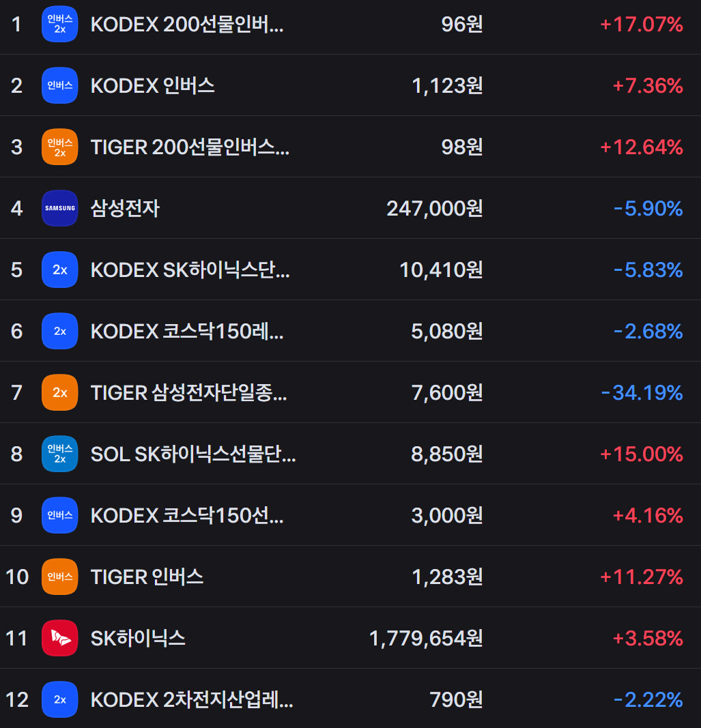Open the KODEX 인버스 name

(153, 86)
